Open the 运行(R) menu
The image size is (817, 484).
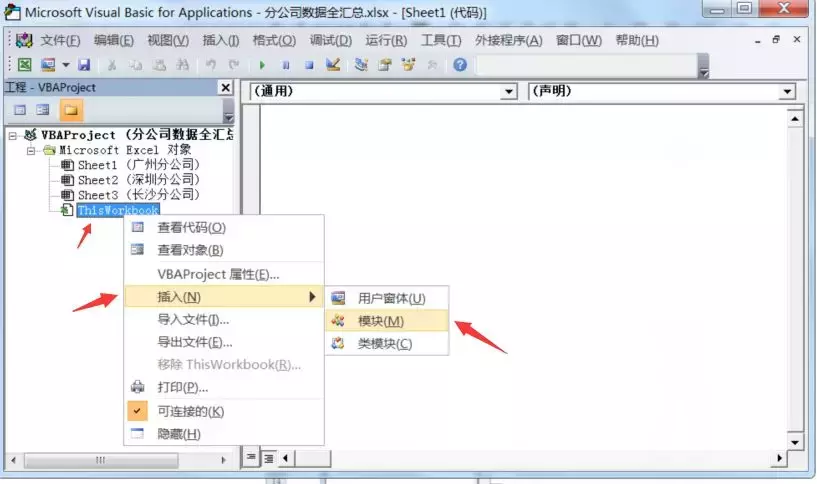pyautogui.click(x=386, y=40)
